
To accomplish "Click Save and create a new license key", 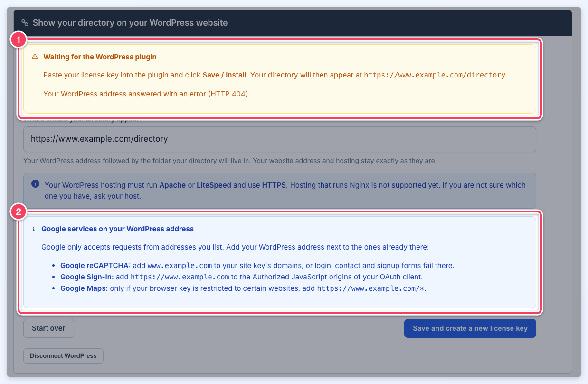I will click(x=470, y=328).
